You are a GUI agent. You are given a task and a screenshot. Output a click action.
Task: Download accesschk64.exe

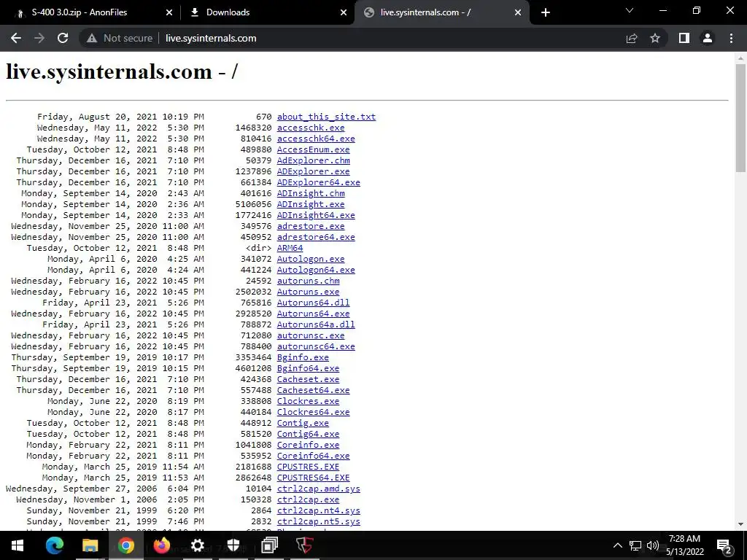(316, 139)
